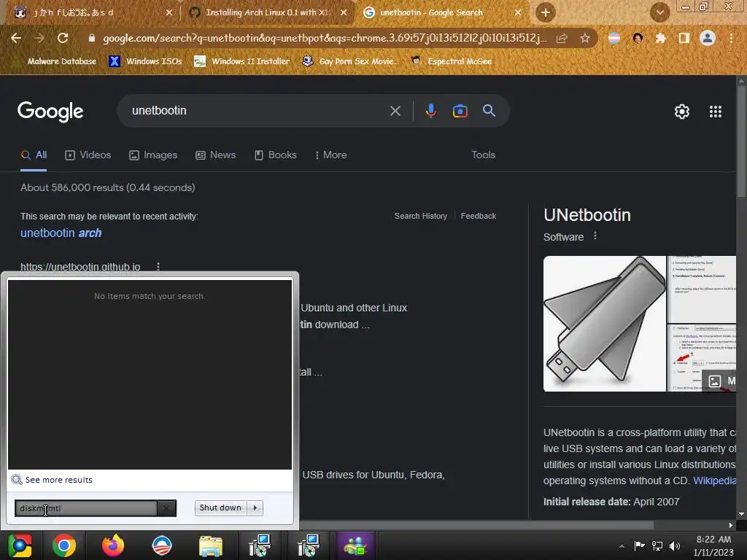
Task: Select the Images results tab
Action: [153, 155]
